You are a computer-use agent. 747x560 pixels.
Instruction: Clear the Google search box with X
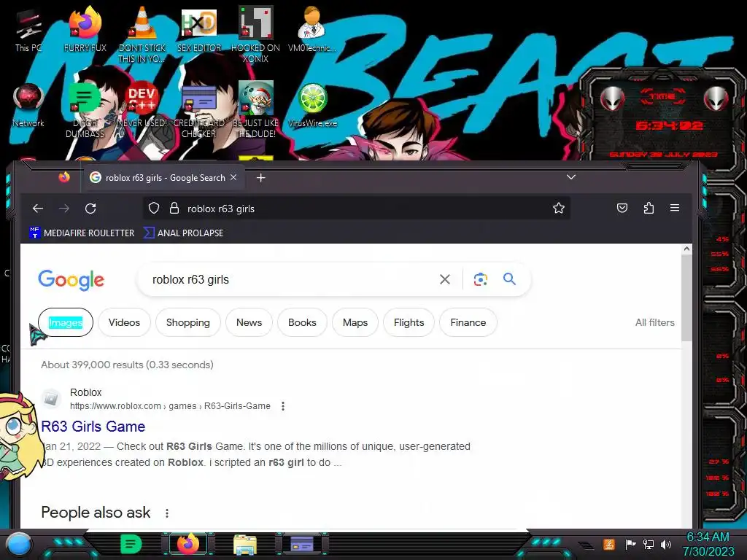(444, 279)
